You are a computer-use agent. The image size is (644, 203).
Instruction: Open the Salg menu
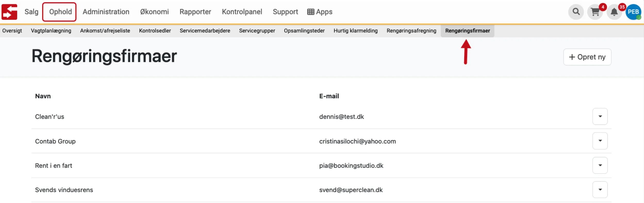[x=31, y=12]
